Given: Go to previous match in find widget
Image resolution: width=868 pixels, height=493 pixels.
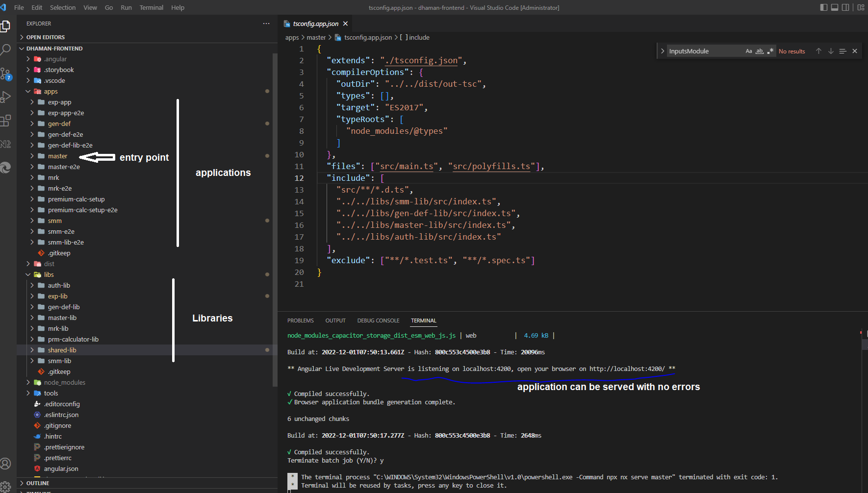Looking at the screenshot, I should 818,51.
